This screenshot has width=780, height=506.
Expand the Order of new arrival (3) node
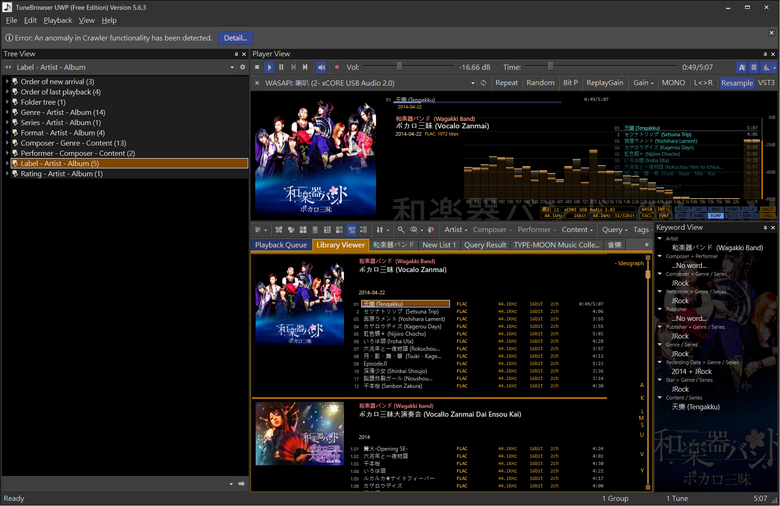point(7,82)
